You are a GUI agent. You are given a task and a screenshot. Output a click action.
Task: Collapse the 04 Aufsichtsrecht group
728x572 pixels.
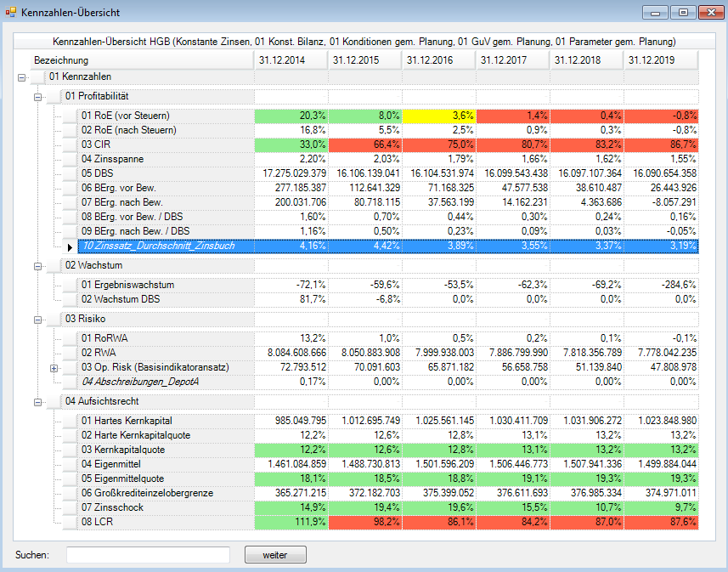click(37, 401)
